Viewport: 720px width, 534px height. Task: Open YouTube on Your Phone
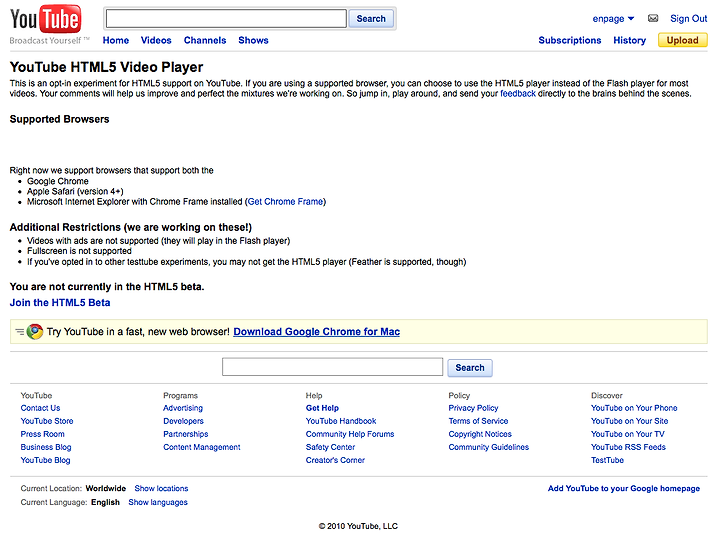[x=634, y=408]
